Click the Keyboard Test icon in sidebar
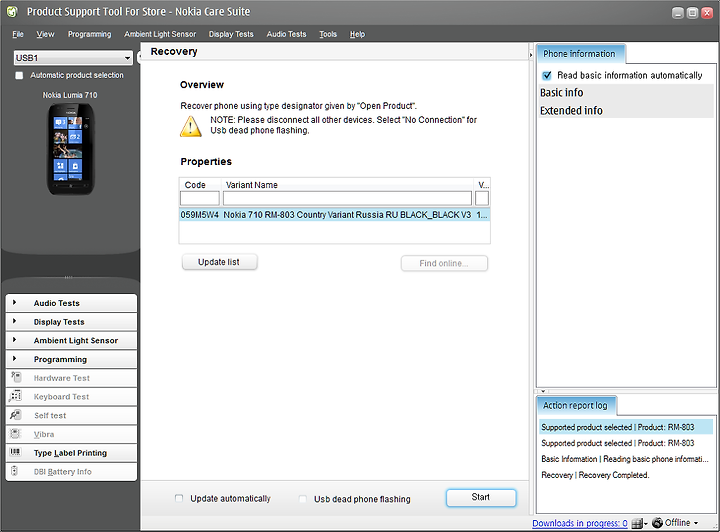 click(15, 396)
